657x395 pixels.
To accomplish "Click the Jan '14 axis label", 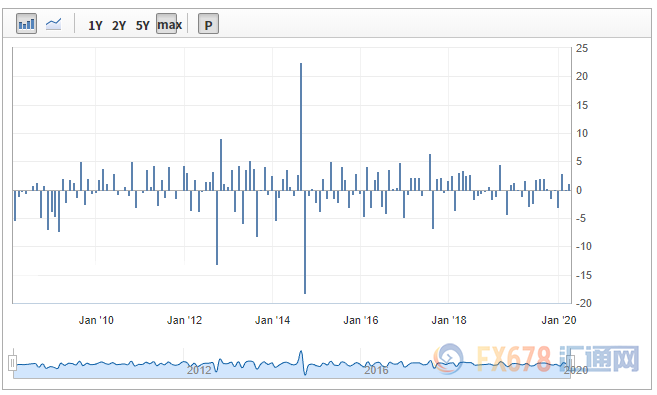I will 272,320.
